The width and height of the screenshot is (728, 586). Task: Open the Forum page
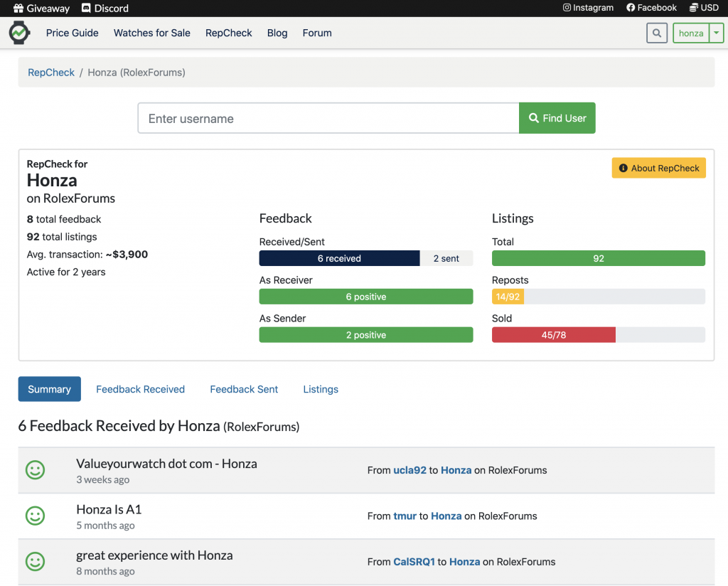tap(317, 33)
